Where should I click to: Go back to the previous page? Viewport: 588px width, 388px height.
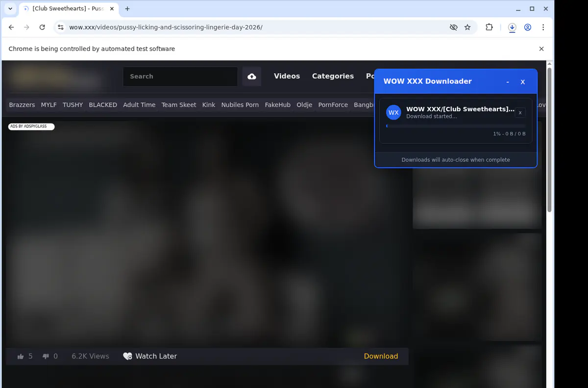[x=11, y=27]
